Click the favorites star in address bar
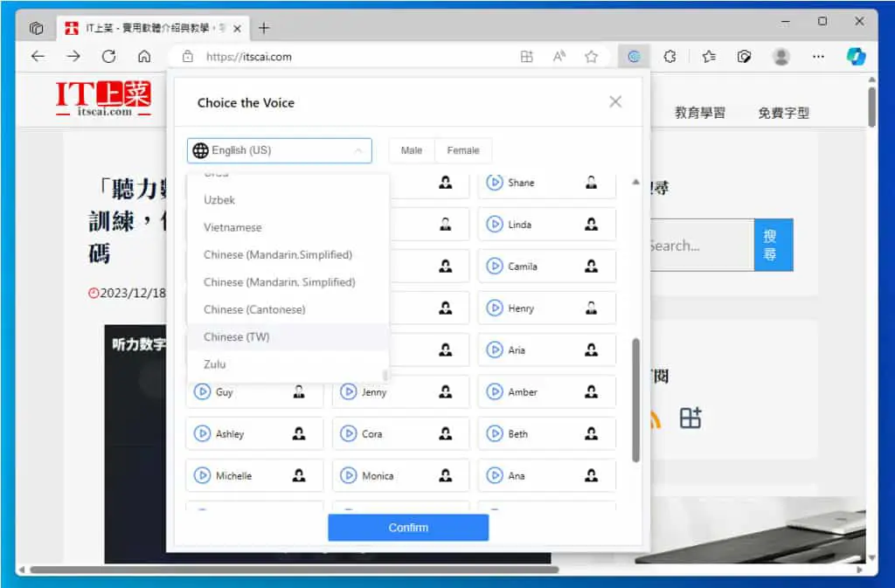The image size is (895, 588). 592,57
